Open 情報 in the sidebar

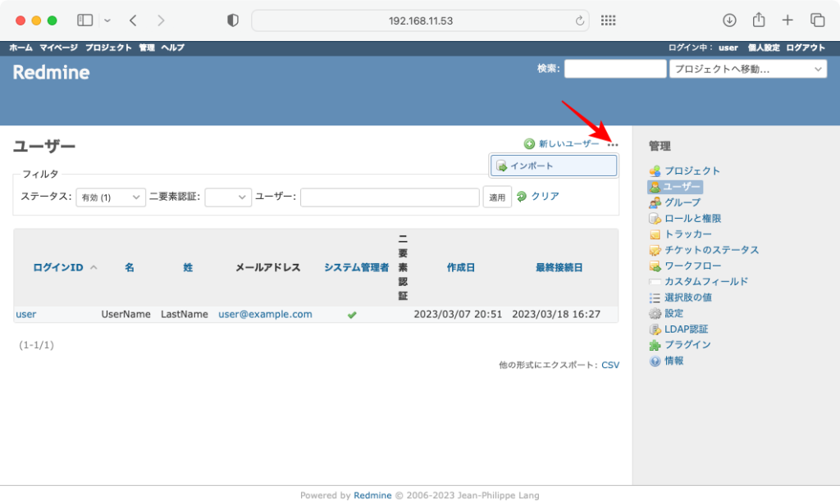(674, 361)
